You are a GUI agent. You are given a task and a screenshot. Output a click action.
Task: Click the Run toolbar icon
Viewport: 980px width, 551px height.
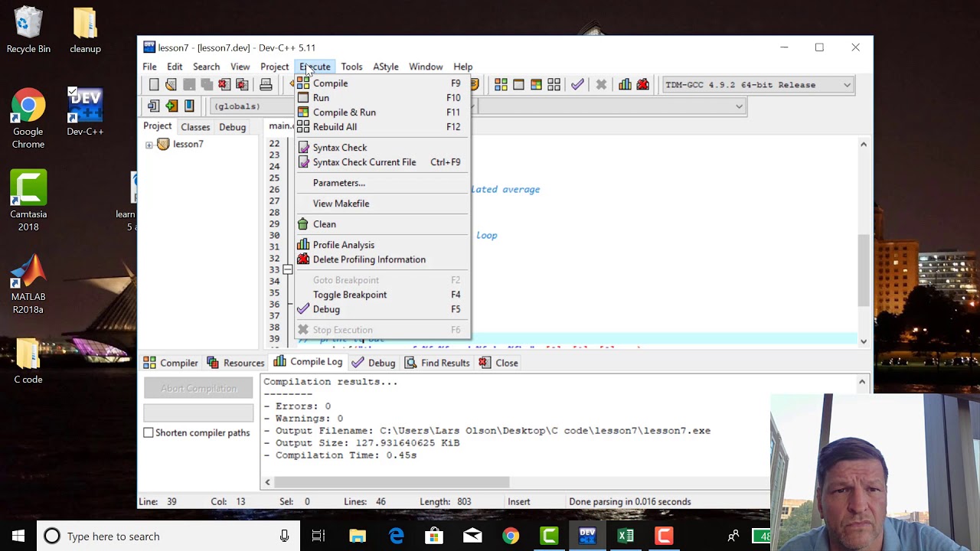(518, 85)
